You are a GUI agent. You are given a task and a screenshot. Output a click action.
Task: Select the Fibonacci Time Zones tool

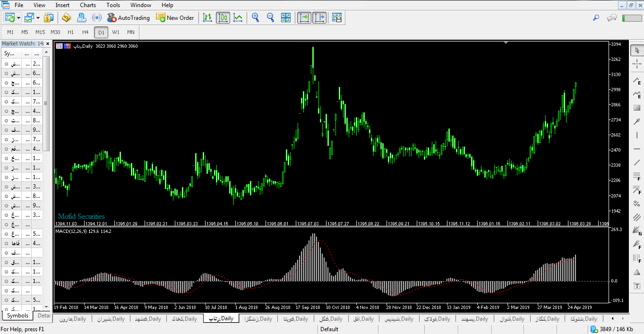(637, 258)
